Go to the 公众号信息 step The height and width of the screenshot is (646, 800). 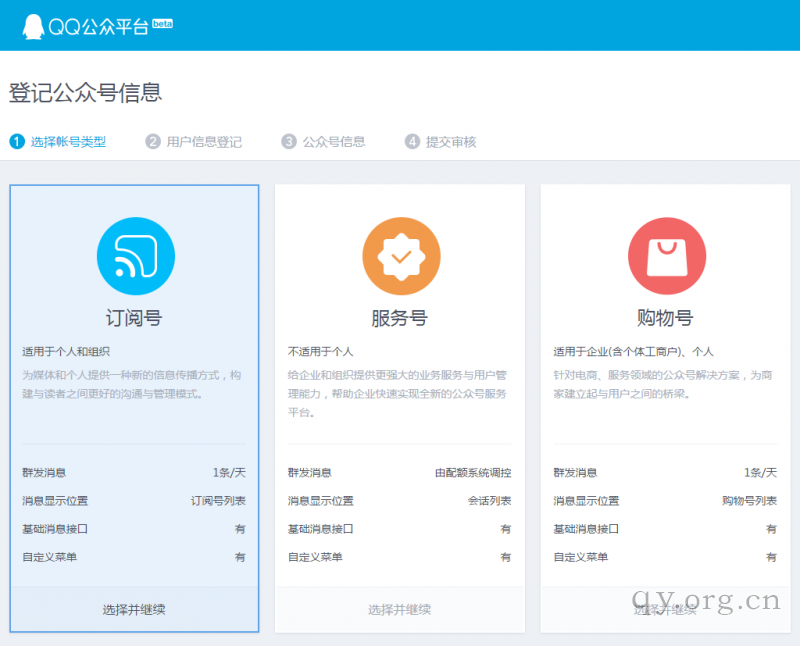(x=334, y=142)
